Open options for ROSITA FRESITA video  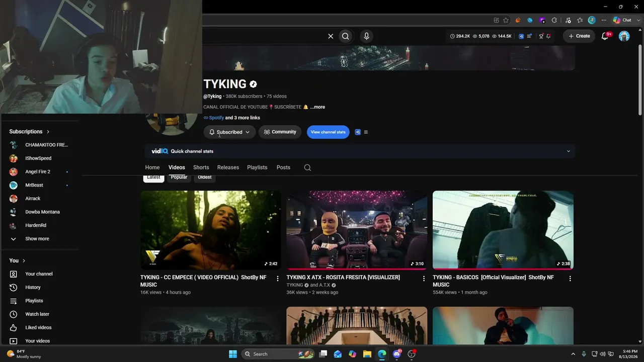[424, 279]
